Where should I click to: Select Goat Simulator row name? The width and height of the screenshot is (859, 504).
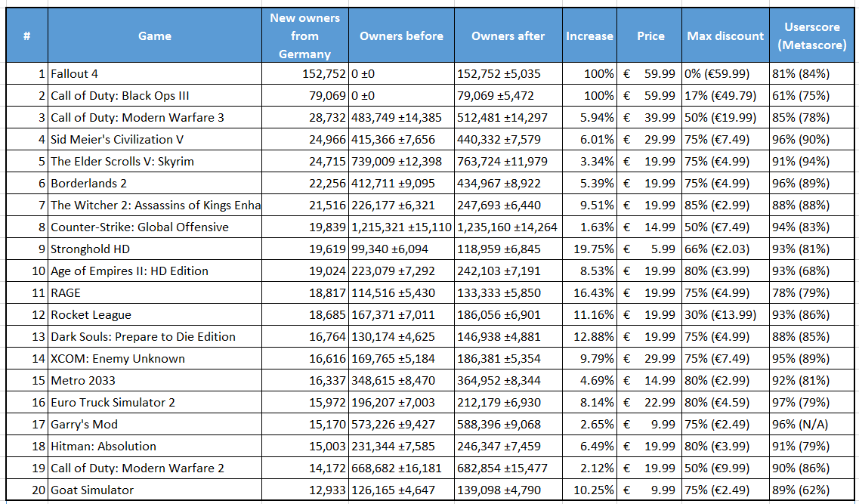point(154,490)
